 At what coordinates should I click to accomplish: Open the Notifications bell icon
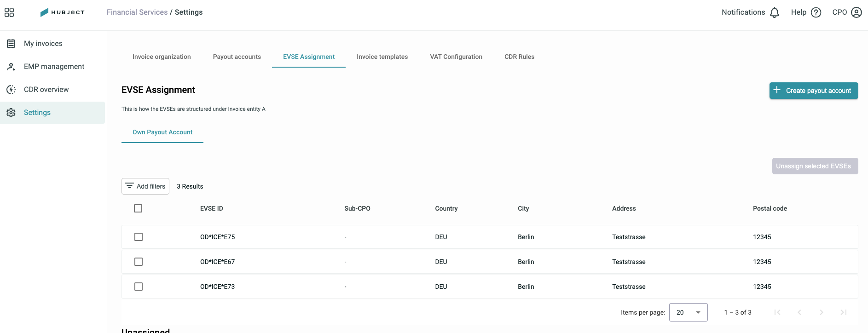tap(775, 12)
